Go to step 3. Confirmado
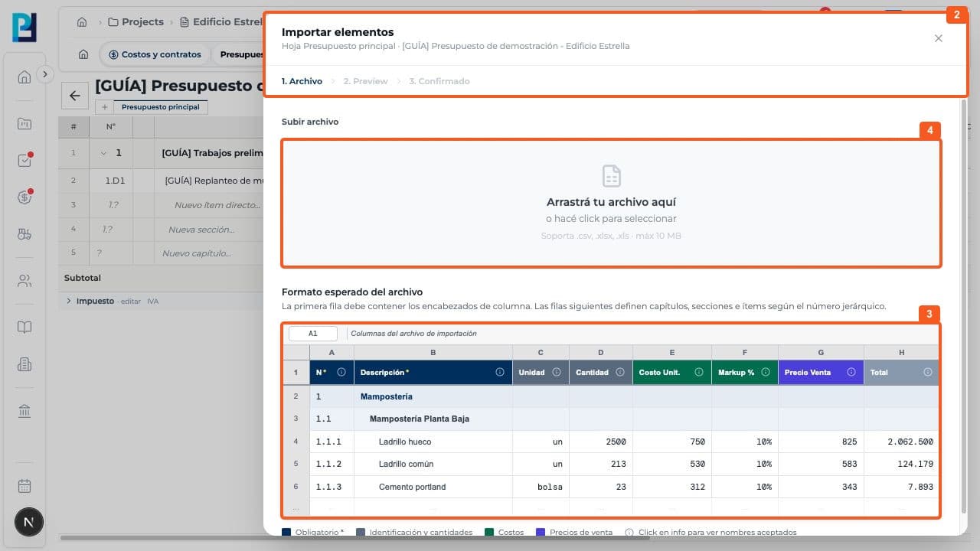980x551 pixels. [439, 81]
